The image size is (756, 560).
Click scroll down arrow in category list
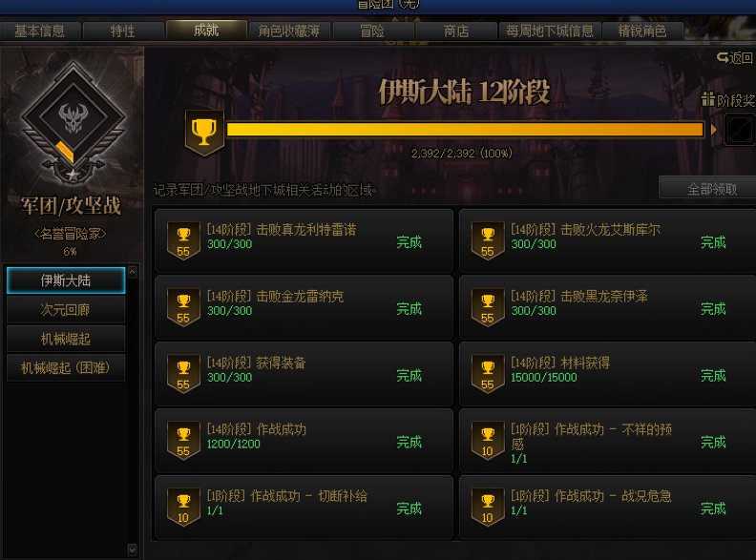(132, 550)
